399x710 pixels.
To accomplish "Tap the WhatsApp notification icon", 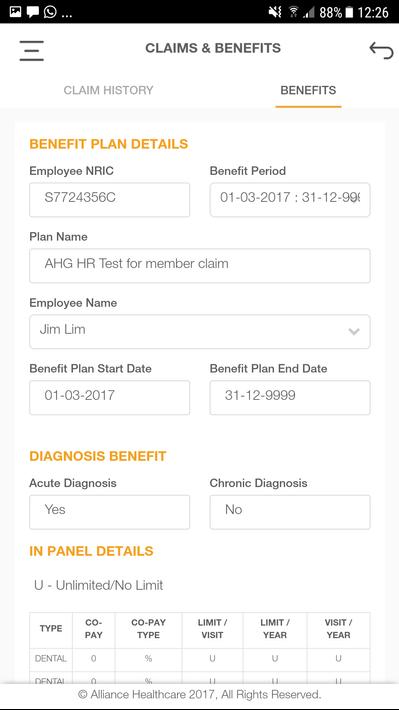I will point(50,12).
